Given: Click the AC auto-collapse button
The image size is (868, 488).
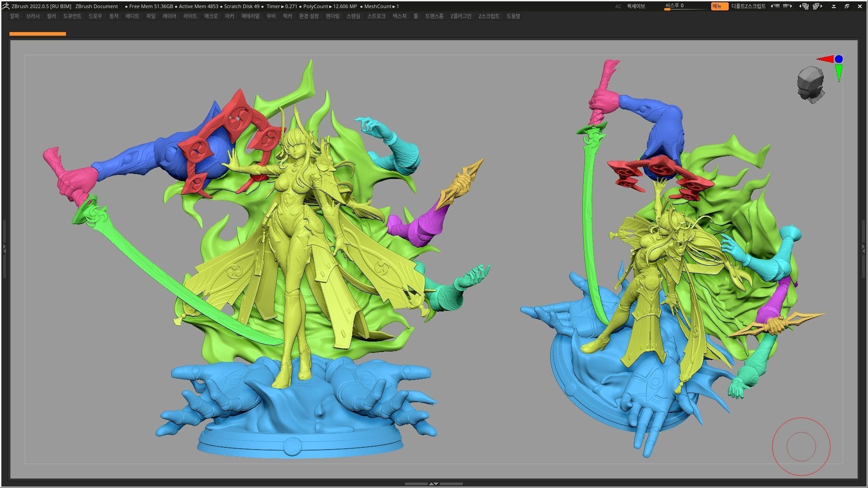Looking at the screenshot, I should (x=618, y=6).
